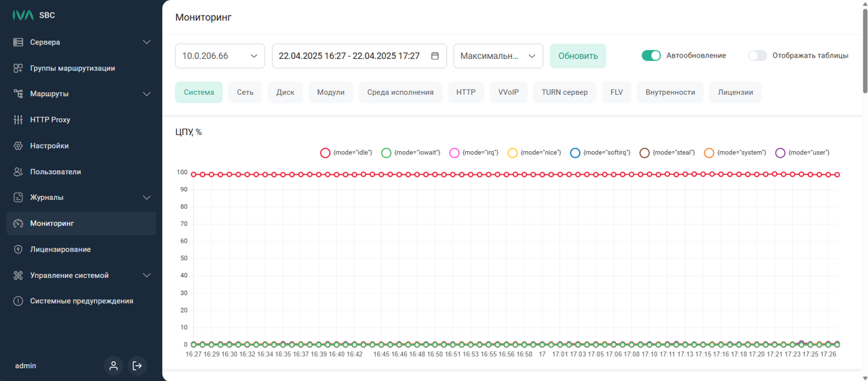
Task: Expand the Сервера menu chevron
Action: click(x=146, y=42)
